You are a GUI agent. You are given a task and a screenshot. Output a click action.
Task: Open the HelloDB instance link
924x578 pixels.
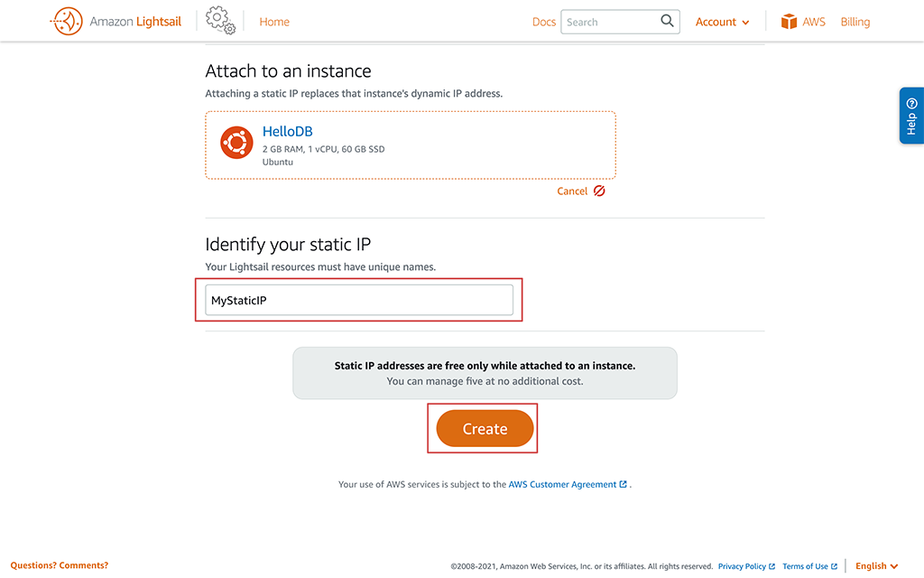pyautogui.click(x=288, y=132)
